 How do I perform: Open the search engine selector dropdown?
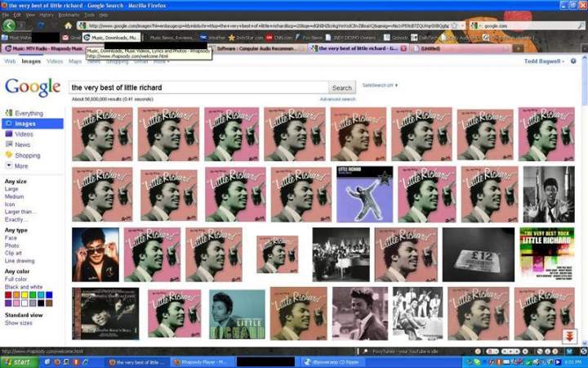(x=476, y=25)
